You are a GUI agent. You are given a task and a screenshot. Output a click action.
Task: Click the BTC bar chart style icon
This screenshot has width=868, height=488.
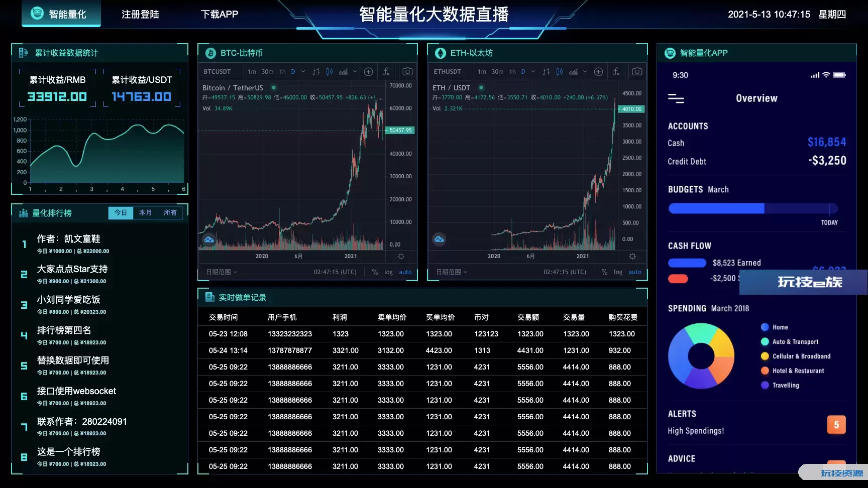(x=316, y=72)
